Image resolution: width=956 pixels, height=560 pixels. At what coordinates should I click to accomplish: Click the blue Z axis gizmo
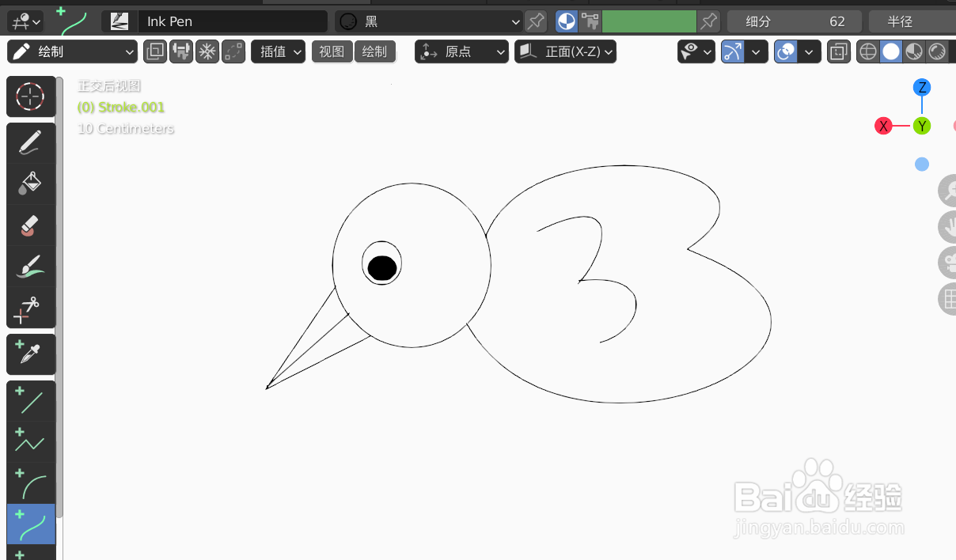pos(922,88)
